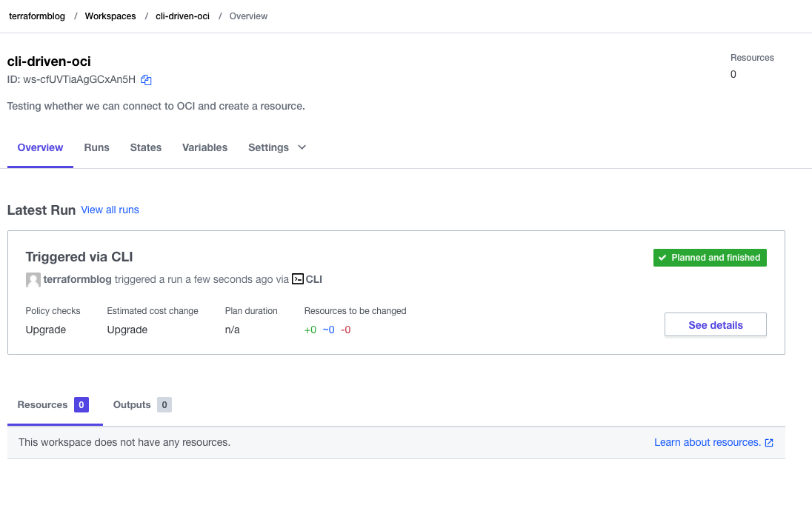812x508 pixels.
Task: Click the external link icon after Learn about resources
Action: click(x=769, y=442)
